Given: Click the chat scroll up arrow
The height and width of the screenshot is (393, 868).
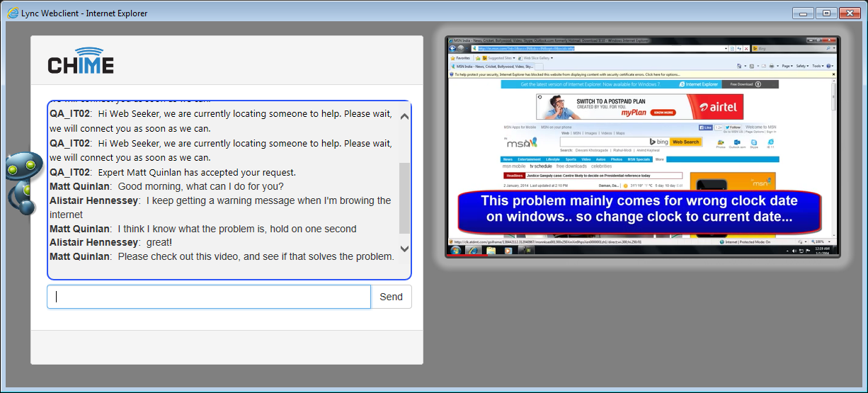Looking at the screenshot, I should [405, 117].
